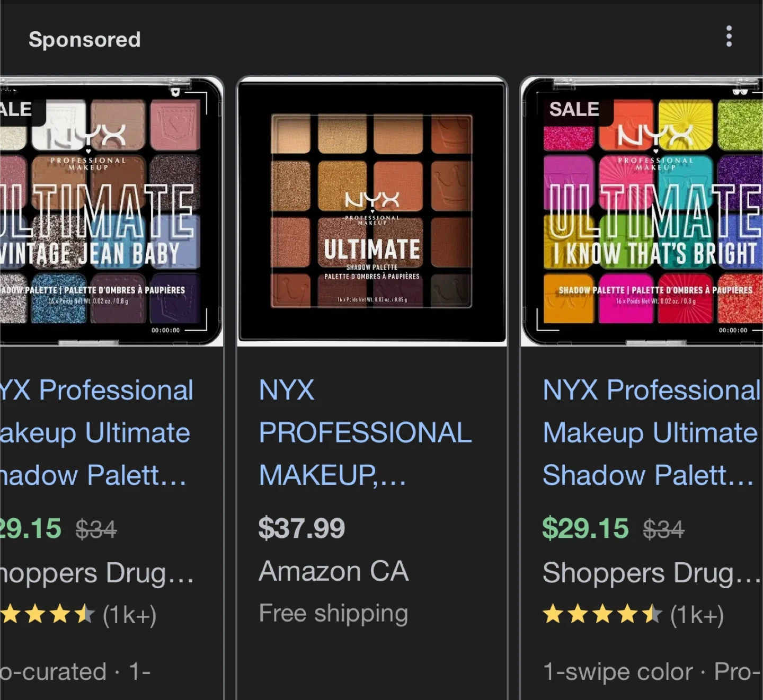
Task: Click the SALE badge on the bright palette
Action: (574, 110)
